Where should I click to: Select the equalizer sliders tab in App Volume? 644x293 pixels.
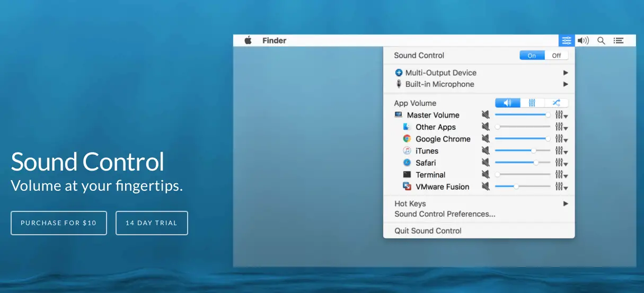[532, 103]
